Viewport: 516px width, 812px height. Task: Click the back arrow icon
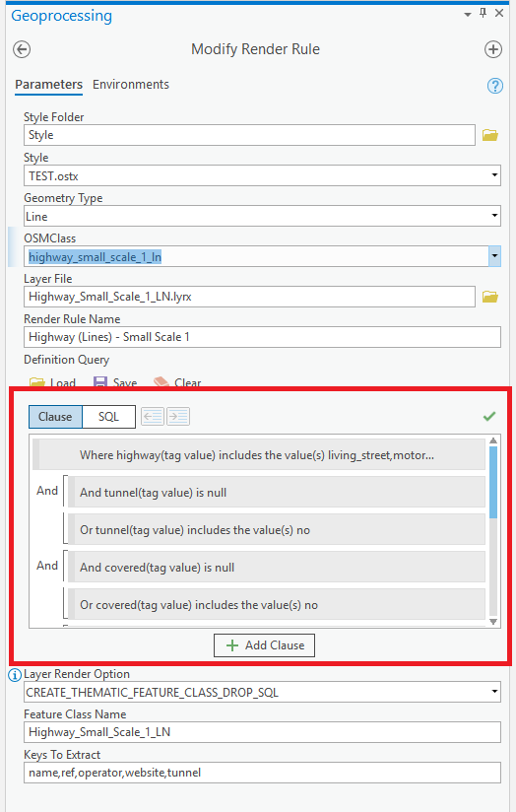point(22,49)
